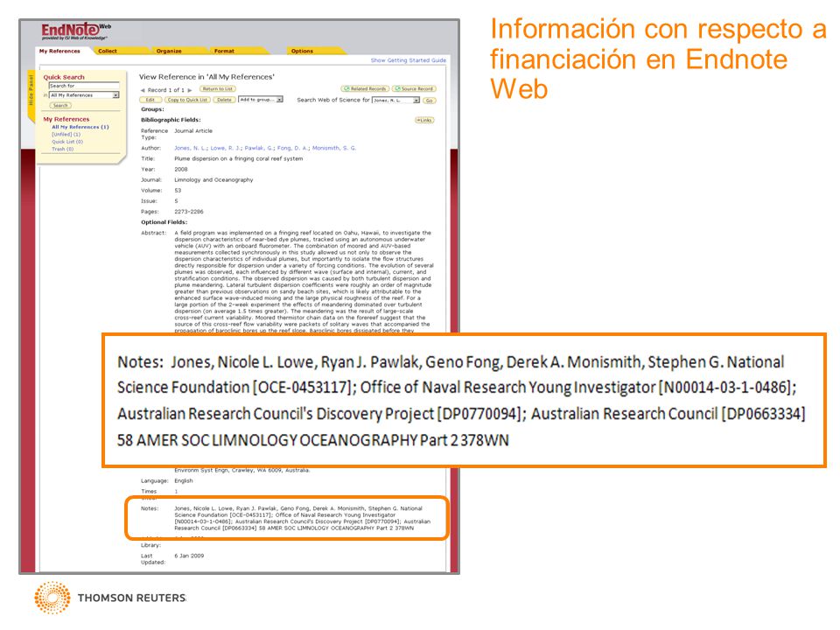Click the Edit button
The width and height of the screenshot is (840, 630).
[x=150, y=100]
